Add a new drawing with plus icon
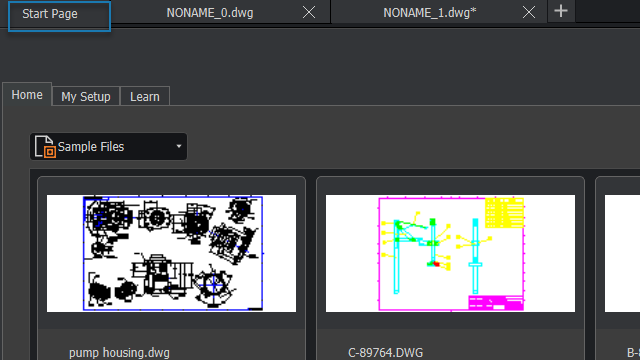Image resolution: width=640 pixels, height=360 pixels. [x=561, y=11]
